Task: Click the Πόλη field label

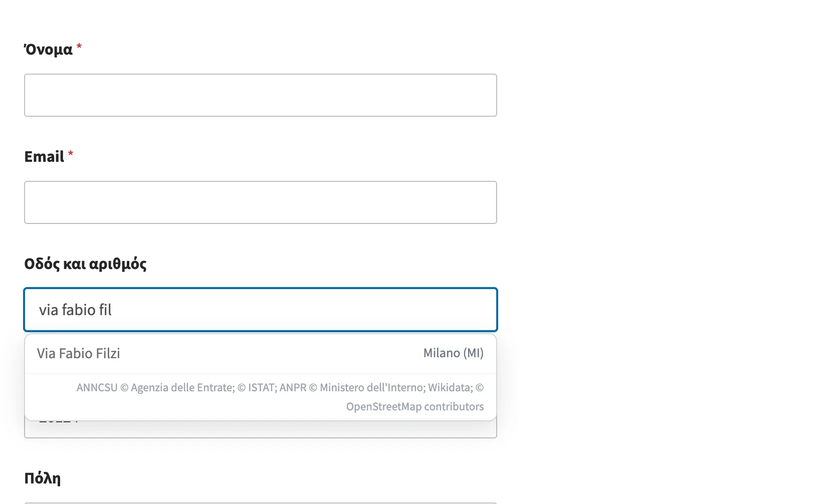Action: tap(43, 478)
